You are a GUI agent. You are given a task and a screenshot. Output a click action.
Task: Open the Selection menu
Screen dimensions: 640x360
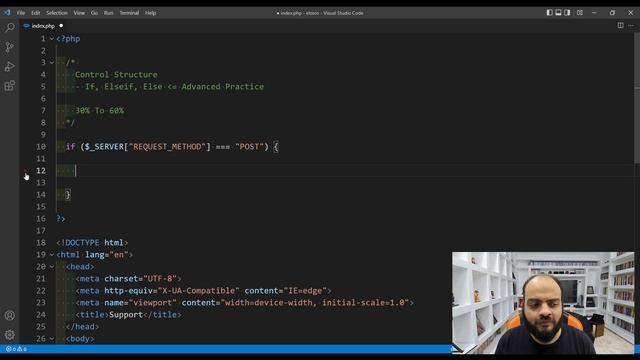pyautogui.click(x=57, y=13)
